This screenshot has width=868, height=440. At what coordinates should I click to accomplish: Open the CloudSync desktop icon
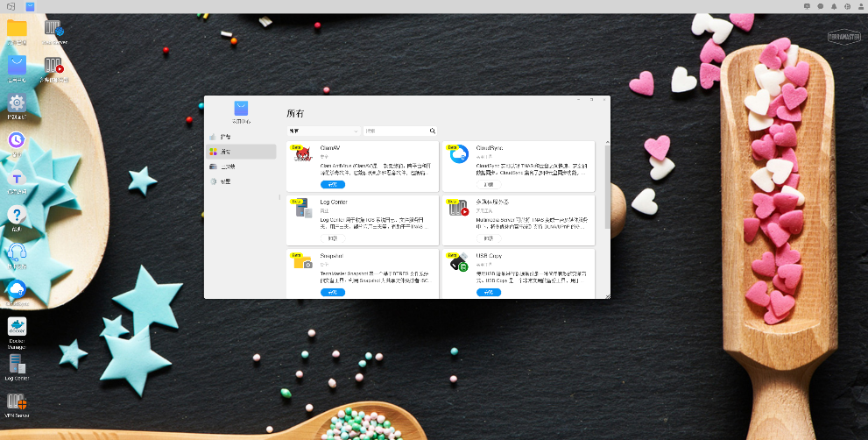(17, 288)
